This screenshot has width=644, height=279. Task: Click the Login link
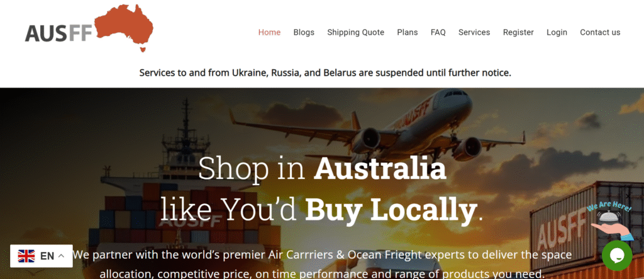click(557, 32)
